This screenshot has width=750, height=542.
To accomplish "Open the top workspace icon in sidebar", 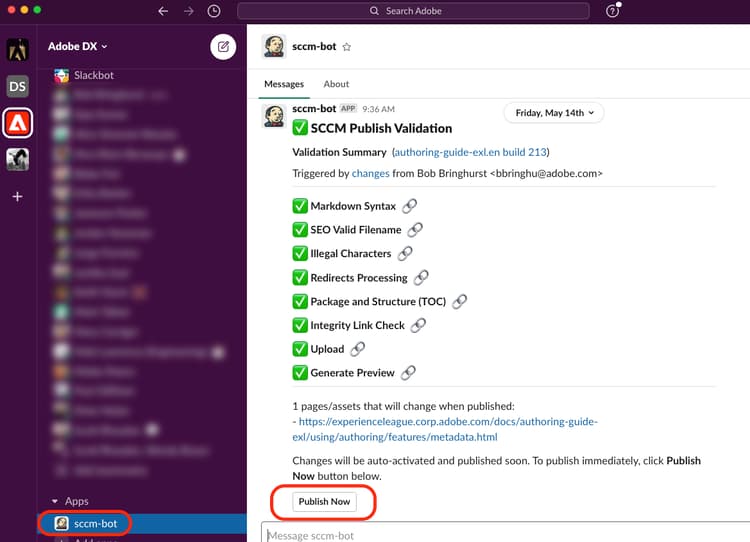I will (x=18, y=50).
